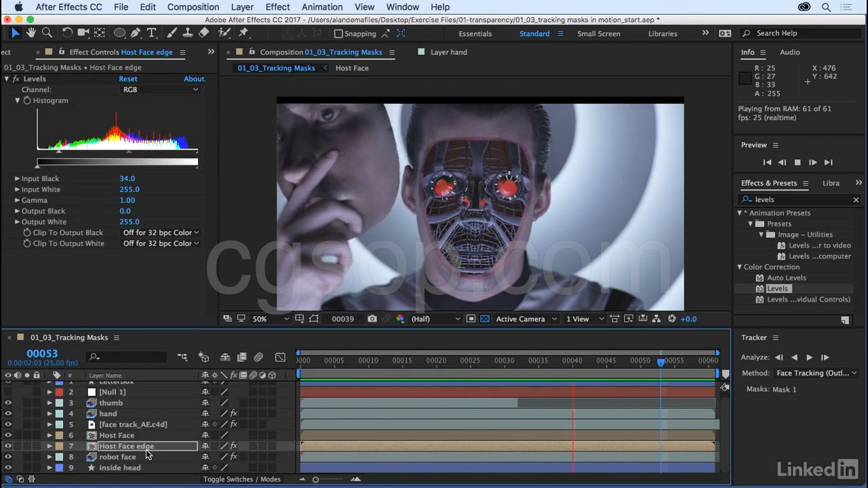Image resolution: width=868 pixels, height=488 pixels.
Task: Hide the thumb layer with eye icon
Action: pyautogui.click(x=8, y=403)
